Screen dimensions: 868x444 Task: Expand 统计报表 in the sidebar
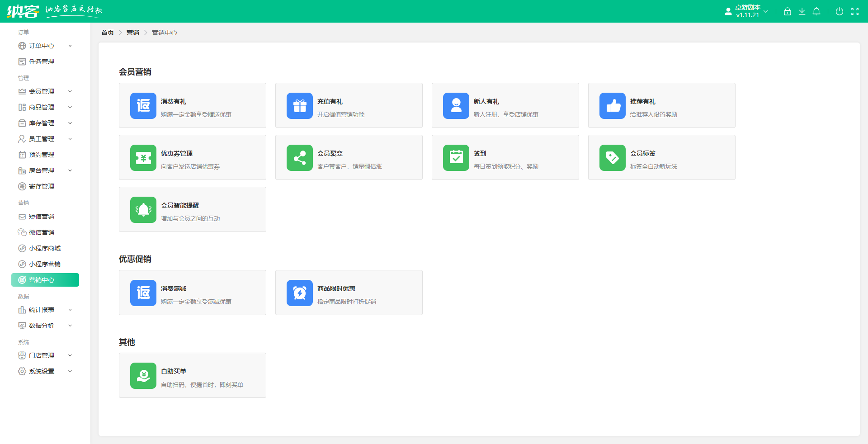pos(44,310)
